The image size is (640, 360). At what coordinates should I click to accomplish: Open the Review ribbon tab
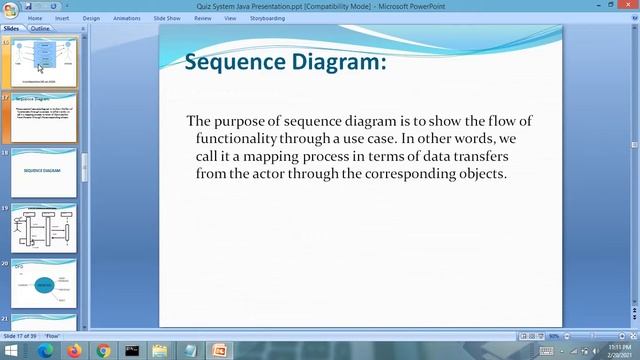tap(203, 18)
